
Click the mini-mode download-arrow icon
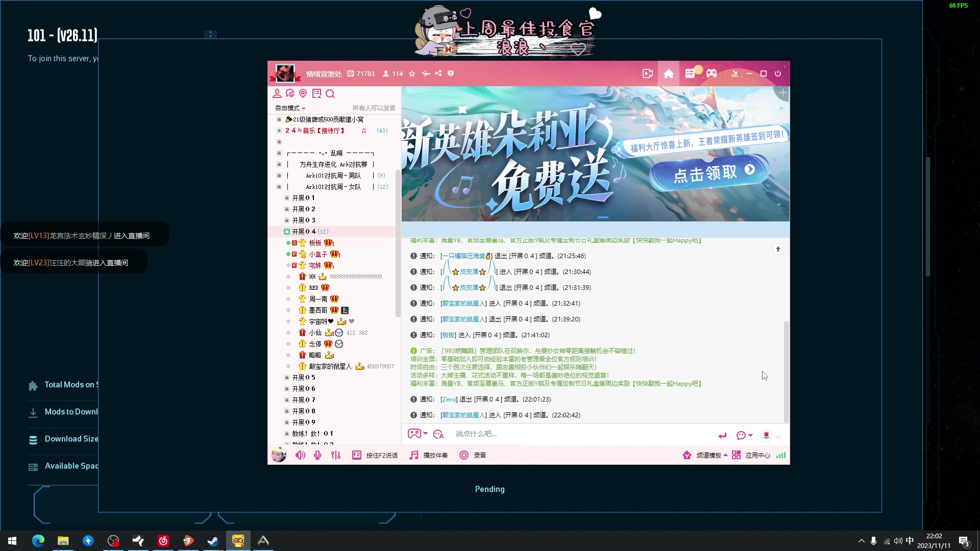click(734, 73)
